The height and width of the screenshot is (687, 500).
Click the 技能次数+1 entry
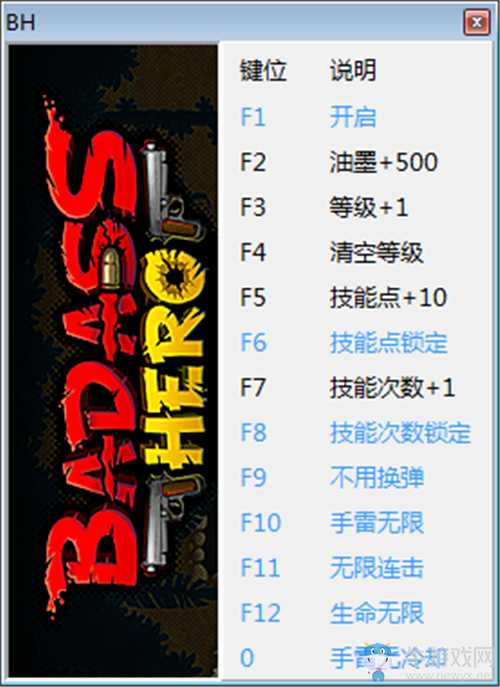[392, 387]
